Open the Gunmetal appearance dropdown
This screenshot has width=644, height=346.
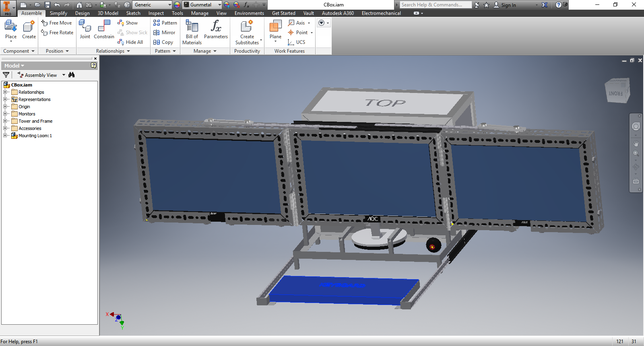click(219, 5)
